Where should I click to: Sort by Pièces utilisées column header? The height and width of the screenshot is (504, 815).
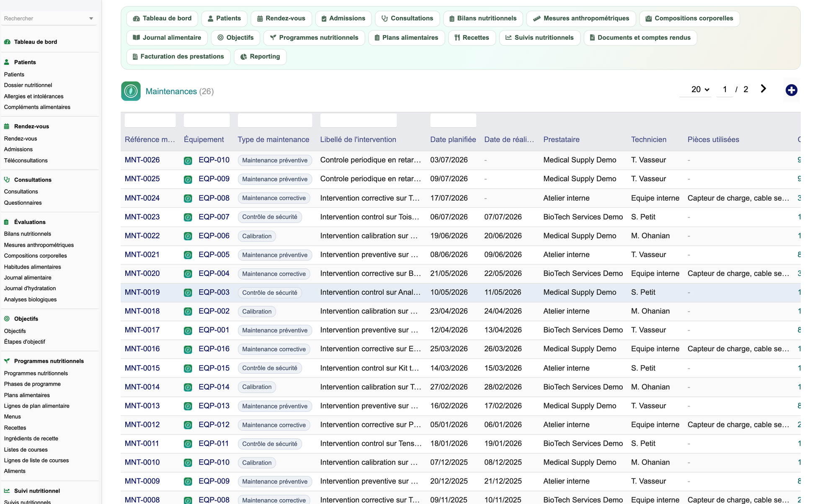[713, 139]
